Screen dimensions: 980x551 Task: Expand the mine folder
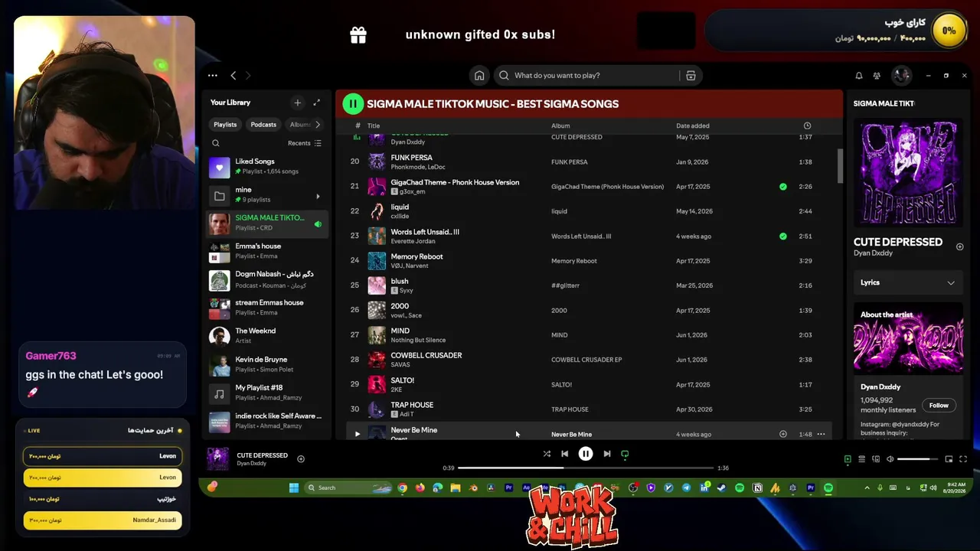318,197
